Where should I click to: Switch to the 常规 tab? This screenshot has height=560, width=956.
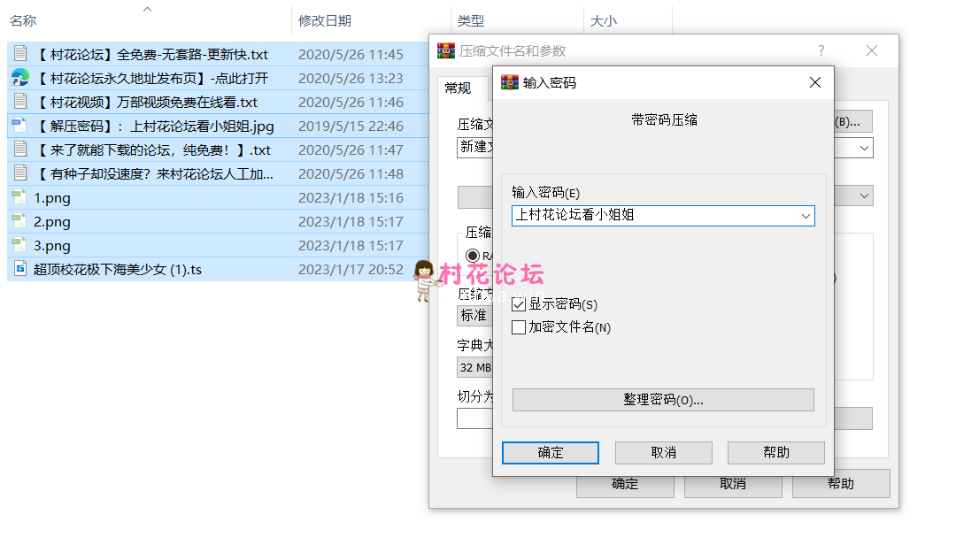[458, 88]
